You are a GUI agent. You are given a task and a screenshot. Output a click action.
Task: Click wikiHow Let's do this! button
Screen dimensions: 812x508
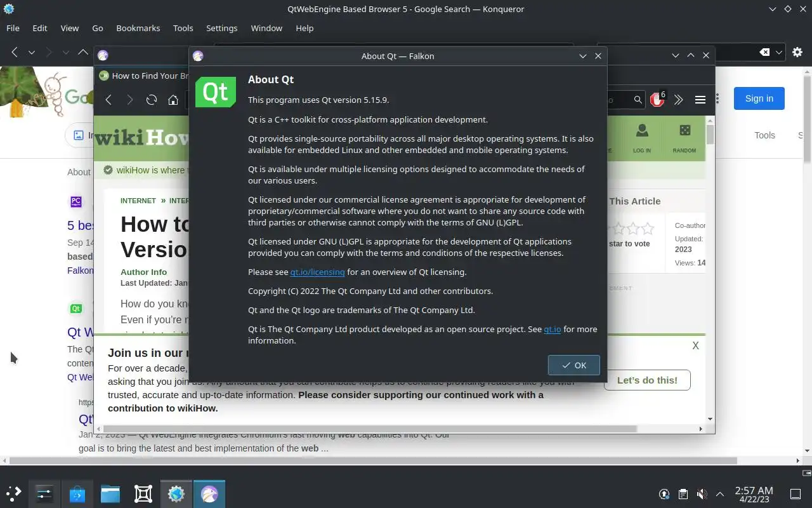point(647,380)
